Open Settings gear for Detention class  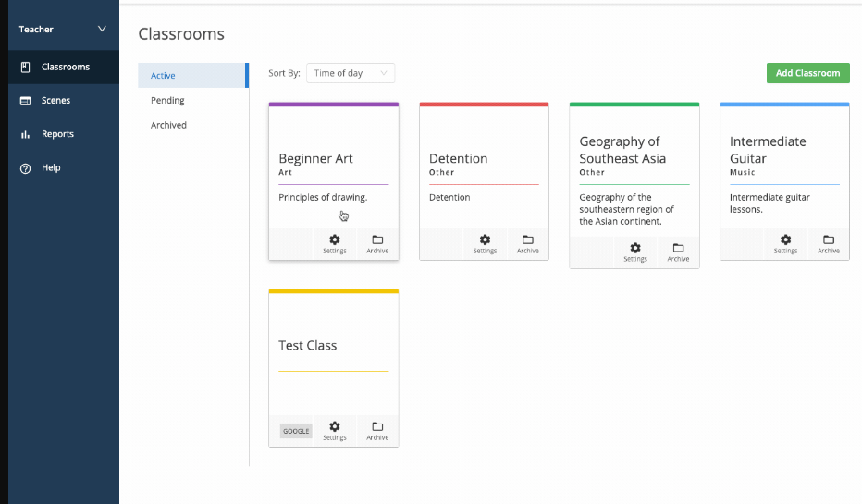485,243
